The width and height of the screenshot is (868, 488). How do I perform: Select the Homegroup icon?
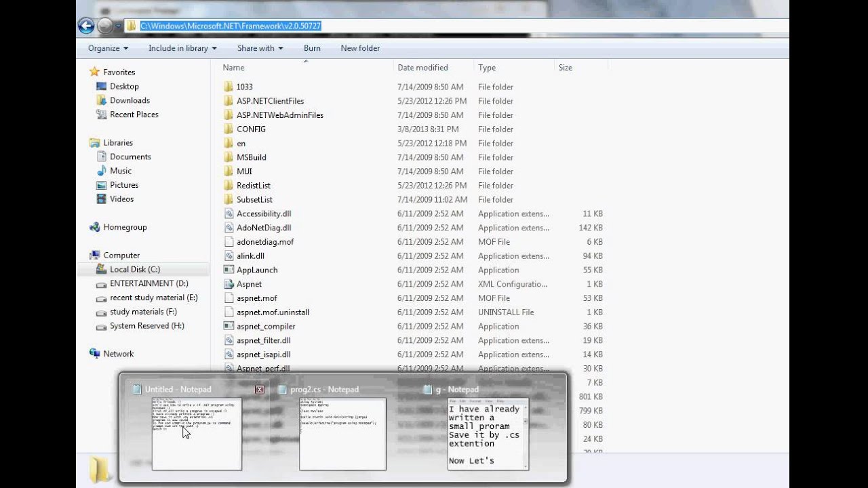click(95, 227)
